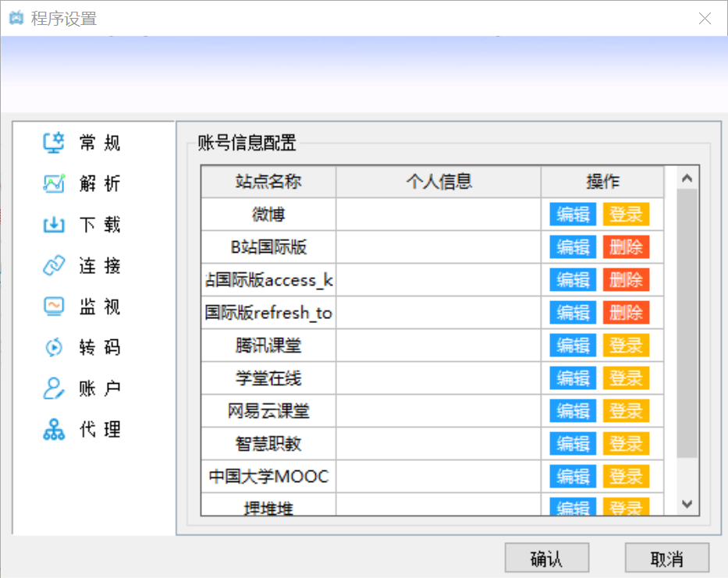Viewport: 728px width, 578px height.
Task: Switch to the 常规 tab label
Action: click(x=100, y=143)
